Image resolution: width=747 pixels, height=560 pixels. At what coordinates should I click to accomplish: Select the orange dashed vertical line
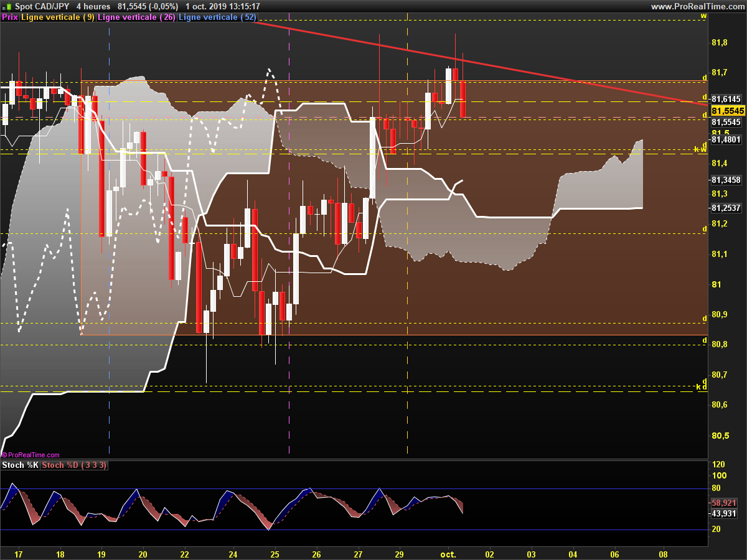(407, 236)
